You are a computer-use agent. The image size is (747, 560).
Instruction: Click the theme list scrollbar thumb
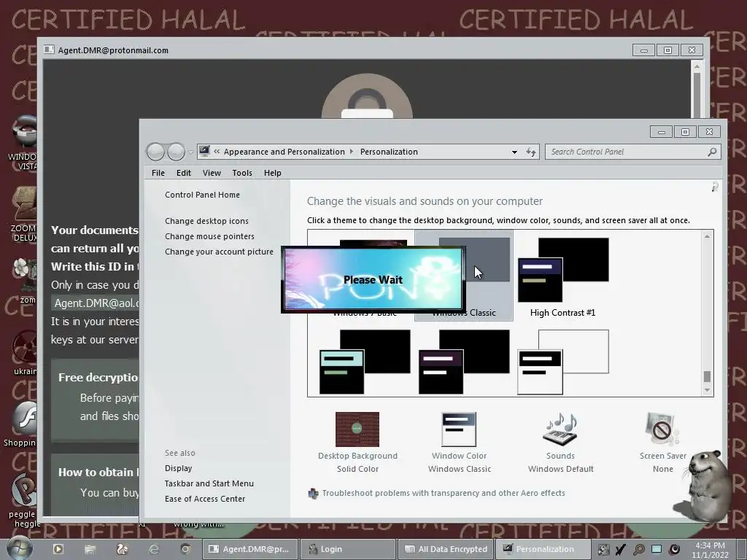707,376
